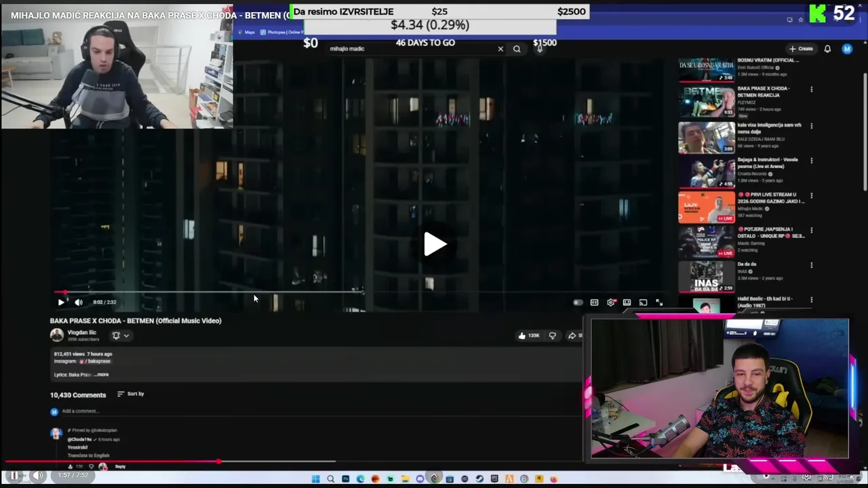The image size is (868, 488).
Task: Open the 'Da da da' INAS video thumbnail
Action: [x=707, y=277]
